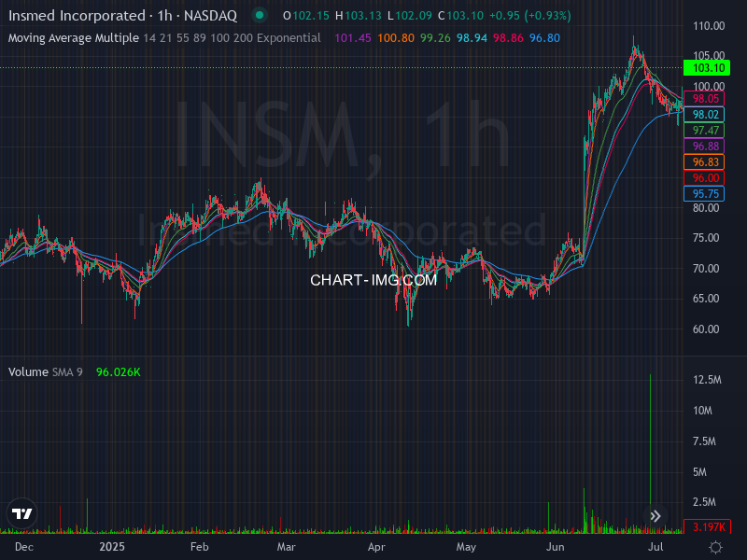
Task: Click the 96.88 moving average price tag
Action: click(704, 147)
